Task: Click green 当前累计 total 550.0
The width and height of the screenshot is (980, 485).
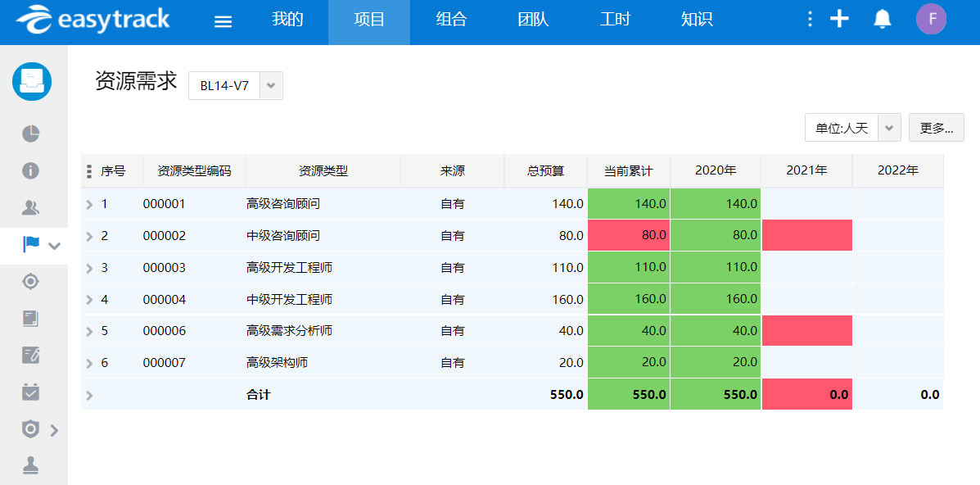Action: click(x=629, y=394)
